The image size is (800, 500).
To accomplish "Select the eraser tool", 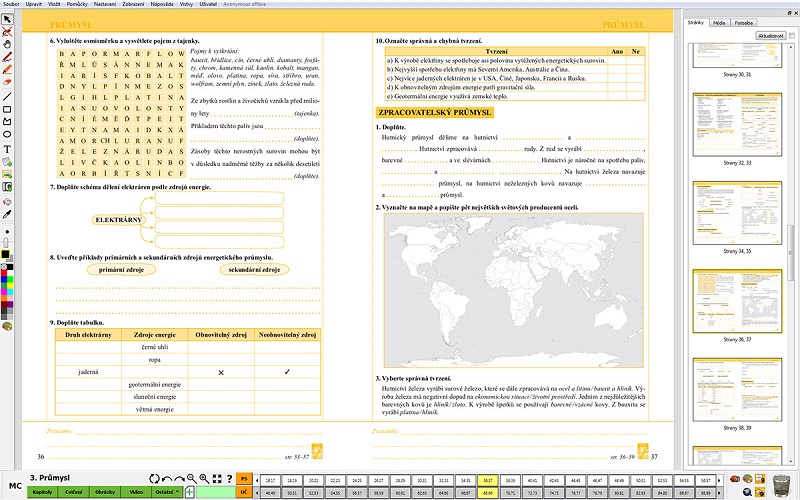I will tap(7, 83).
